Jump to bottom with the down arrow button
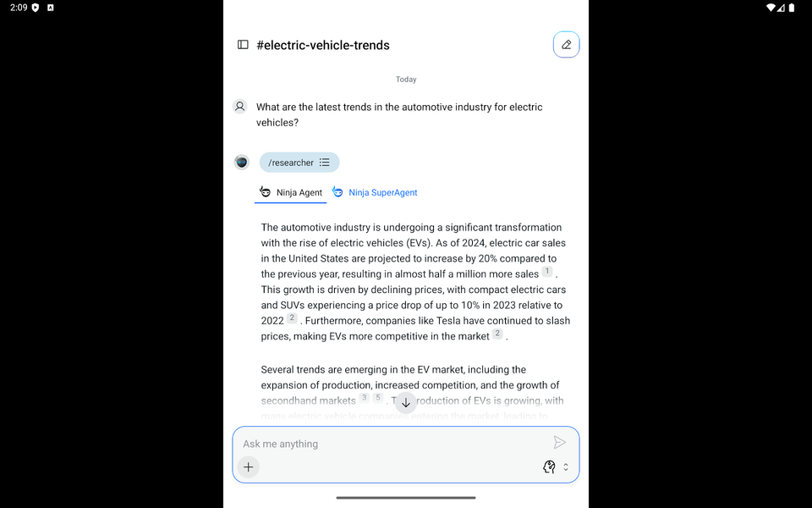This screenshot has width=812, height=508. coord(406,403)
